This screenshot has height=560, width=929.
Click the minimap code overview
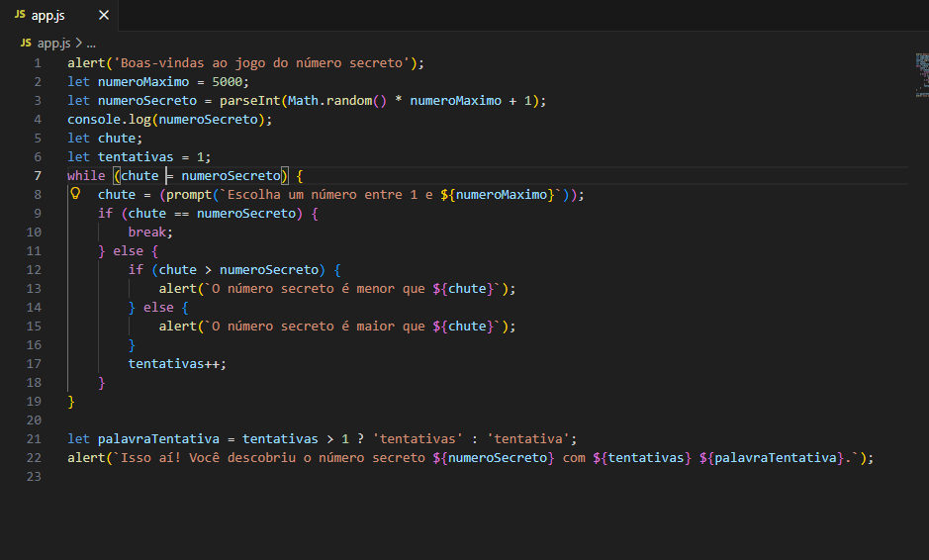(922, 75)
